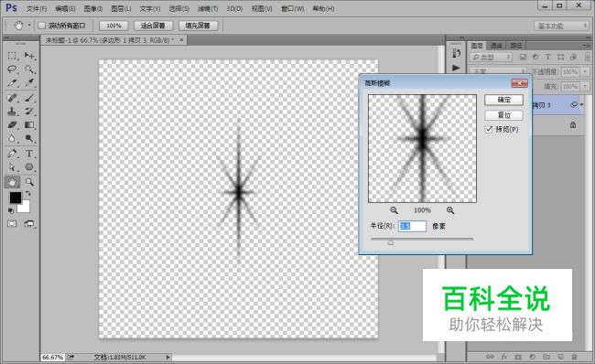595x364 pixels.
Task: Create a new layer
Action: [x=560, y=357]
